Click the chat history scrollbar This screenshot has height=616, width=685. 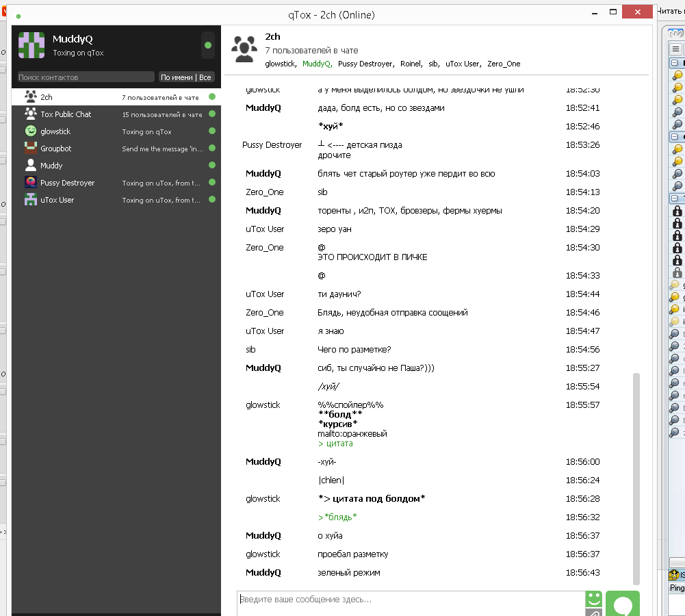636,478
